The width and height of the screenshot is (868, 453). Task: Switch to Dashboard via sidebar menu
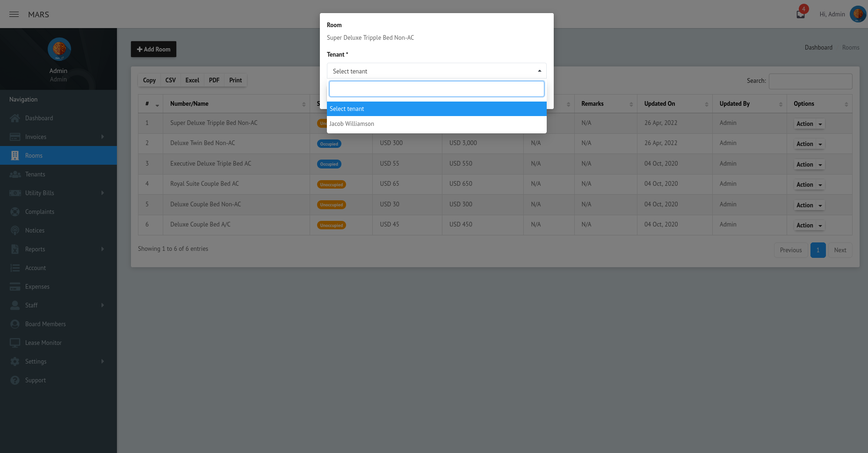pos(39,118)
